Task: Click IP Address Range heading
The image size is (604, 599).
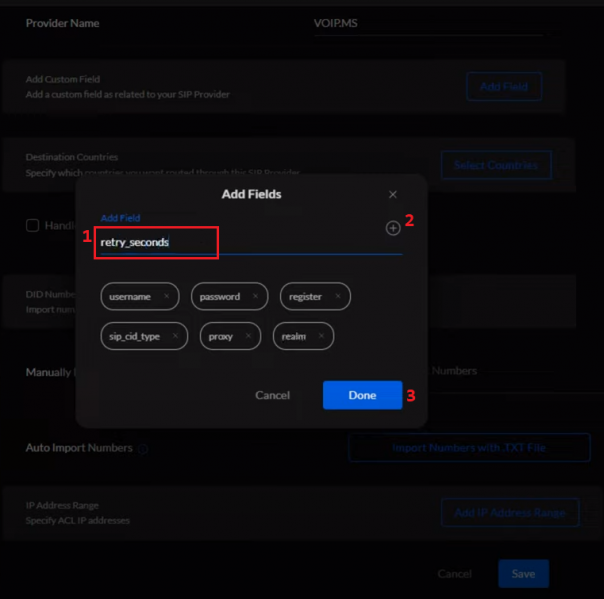Action: point(62,505)
